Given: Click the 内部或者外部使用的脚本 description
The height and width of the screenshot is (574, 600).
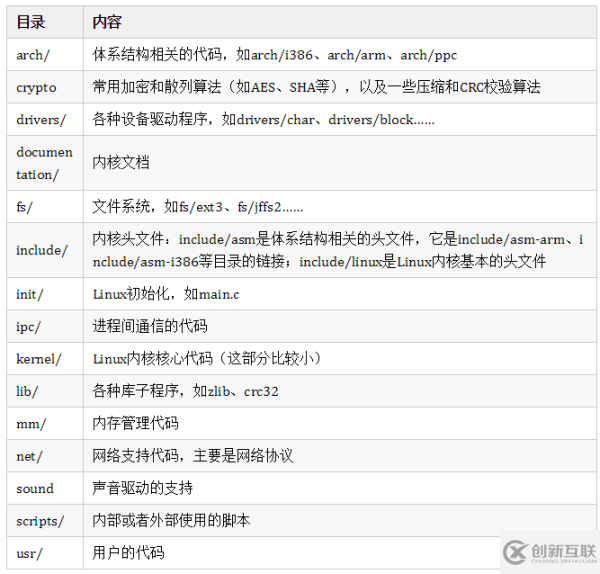Looking at the screenshot, I should [340, 520].
